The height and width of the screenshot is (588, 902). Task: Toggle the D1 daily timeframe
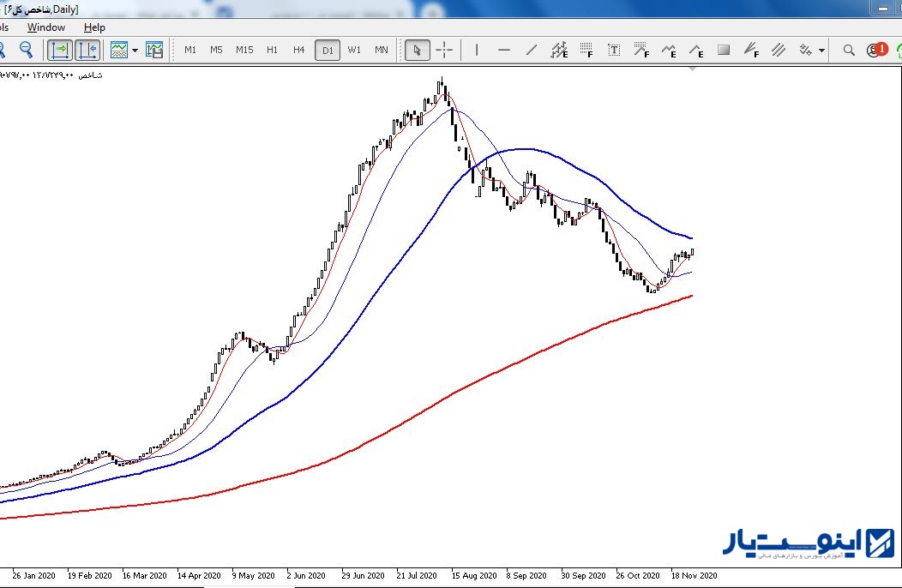[x=328, y=50]
